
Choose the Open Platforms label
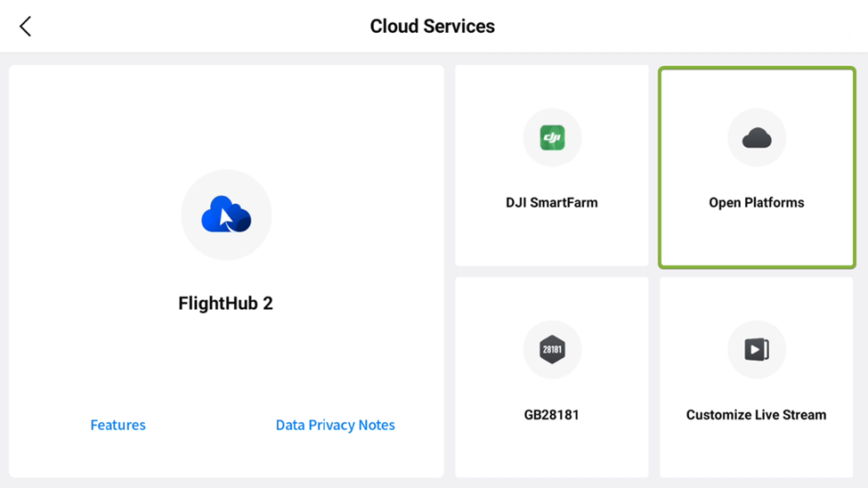pos(756,203)
